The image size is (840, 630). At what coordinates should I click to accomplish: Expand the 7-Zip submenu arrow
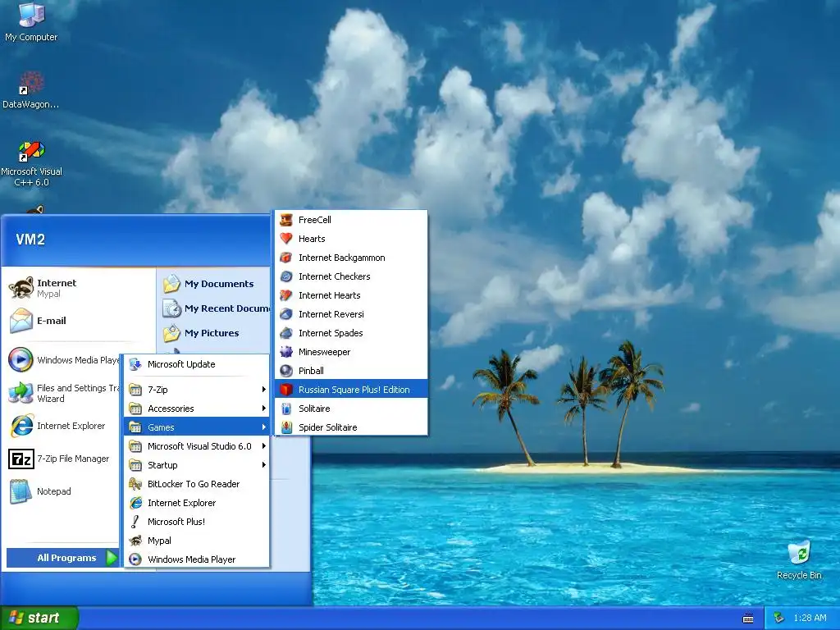click(x=263, y=390)
